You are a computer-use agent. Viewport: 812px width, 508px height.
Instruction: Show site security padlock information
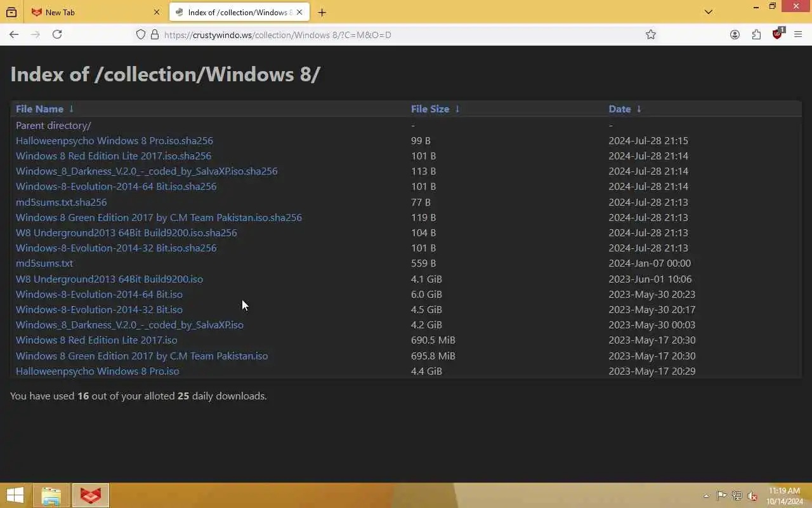[154, 34]
